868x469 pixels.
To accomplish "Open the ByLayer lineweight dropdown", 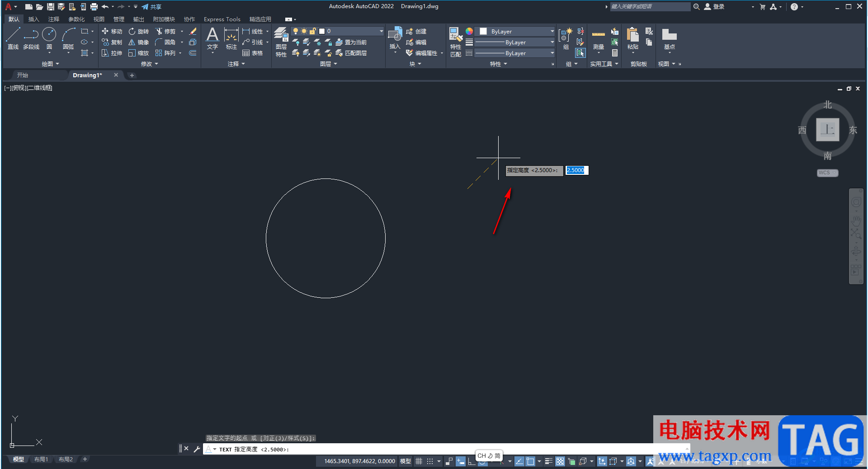I will (x=515, y=42).
